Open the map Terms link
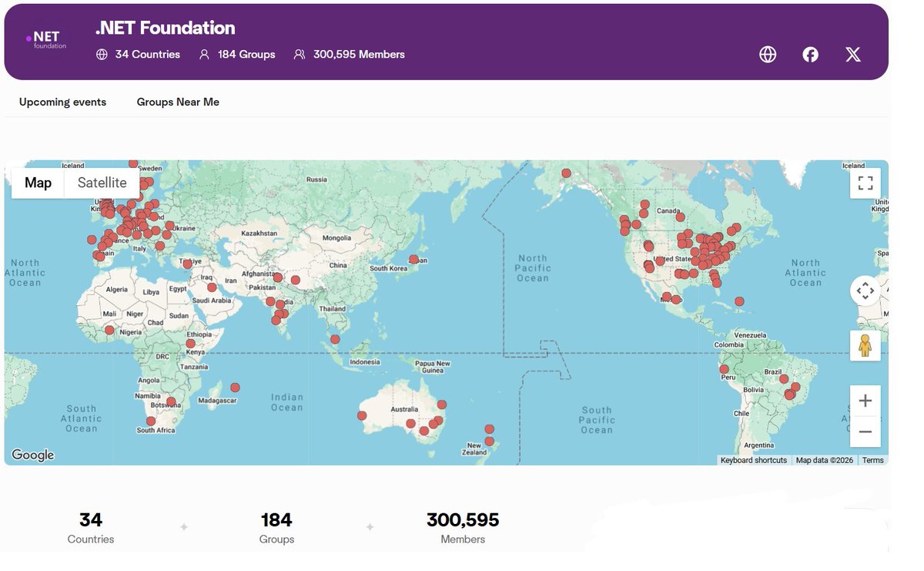Image resolution: width=924 pixels, height=571 pixels. point(872,460)
